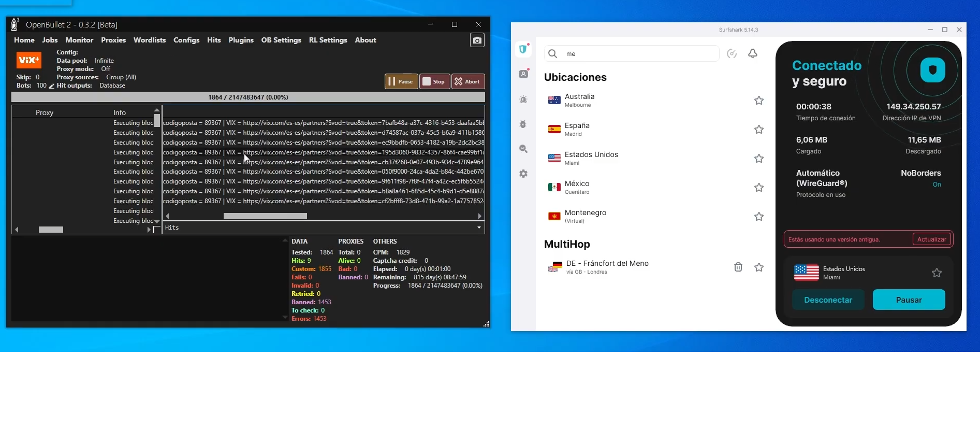Favorite España with star icon
This screenshot has height=440, width=980.
coord(759,130)
